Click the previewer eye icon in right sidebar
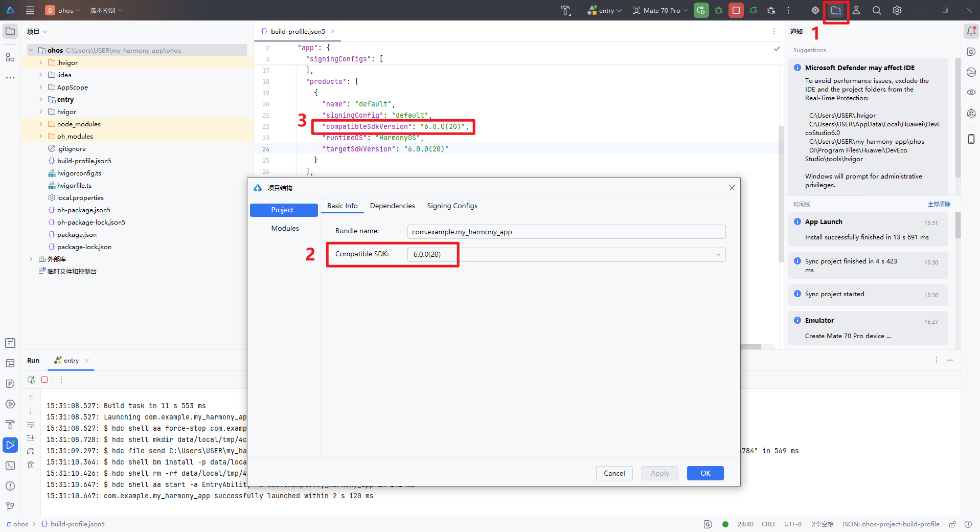The image size is (980, 532). click(x=971, y=93)
